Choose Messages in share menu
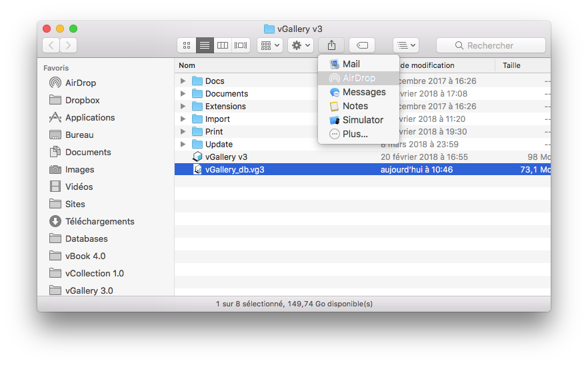 [363, 92]
